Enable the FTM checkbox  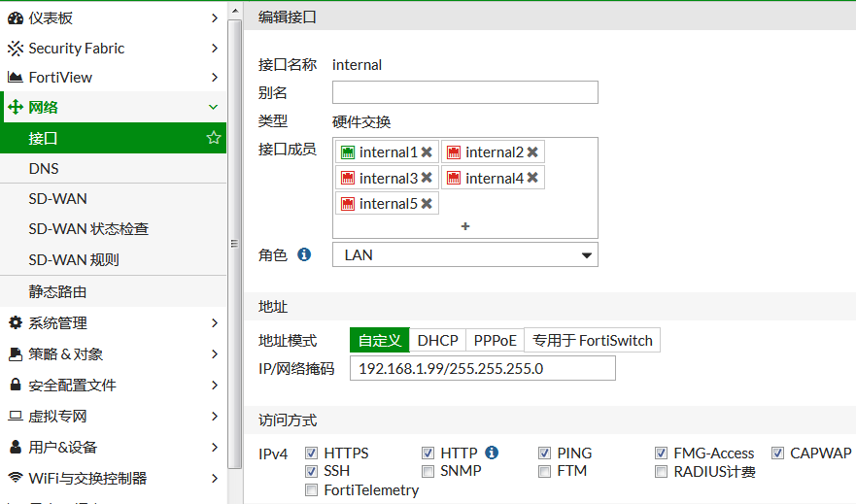(544, 471)
